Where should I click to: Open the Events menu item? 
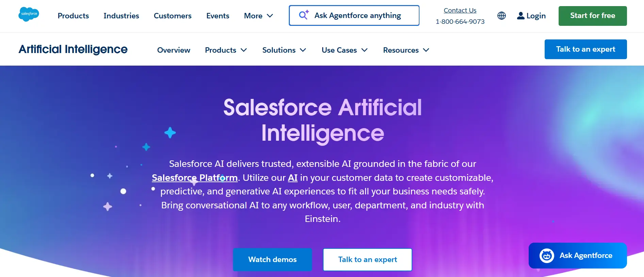[x=218, y=16]
